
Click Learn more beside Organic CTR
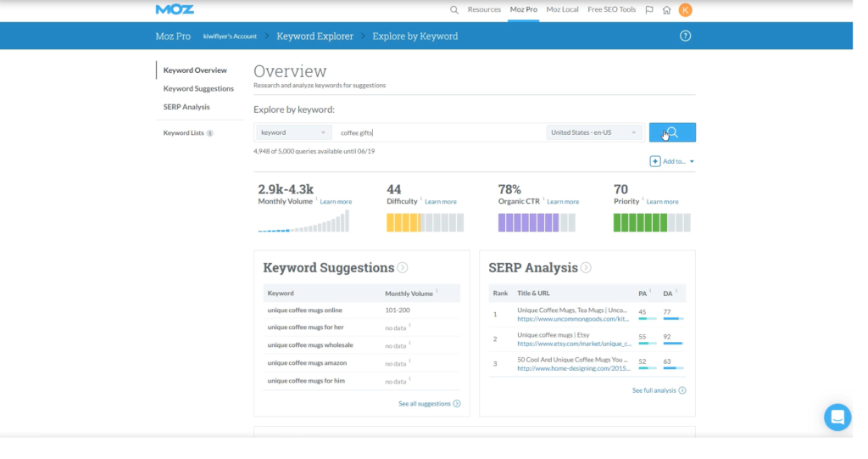(563, 202)
